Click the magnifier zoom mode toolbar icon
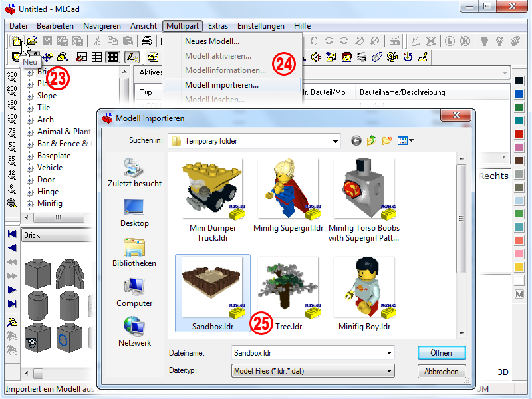Image resolution: width=532 pixels, height=399 pixels. 63,57
